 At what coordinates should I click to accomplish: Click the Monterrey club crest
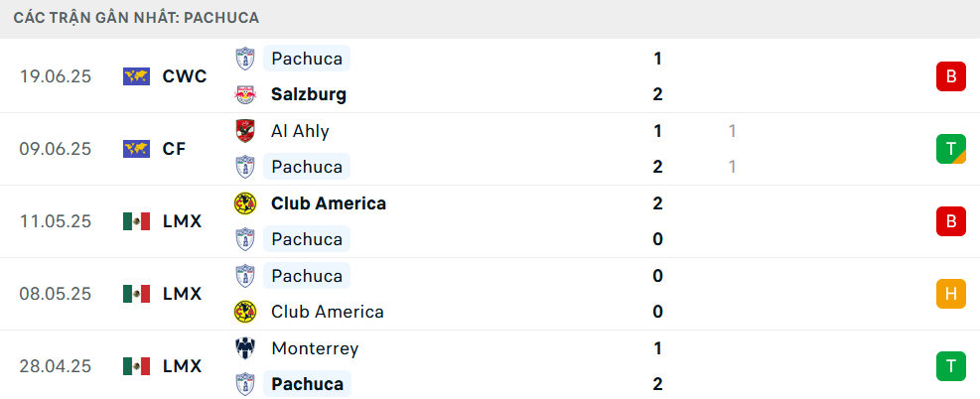pos(243,348)
